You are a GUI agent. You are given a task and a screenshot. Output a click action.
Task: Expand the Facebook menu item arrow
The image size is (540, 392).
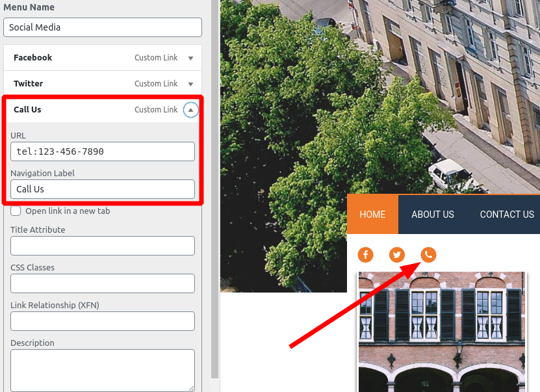[x=190, y=58]
